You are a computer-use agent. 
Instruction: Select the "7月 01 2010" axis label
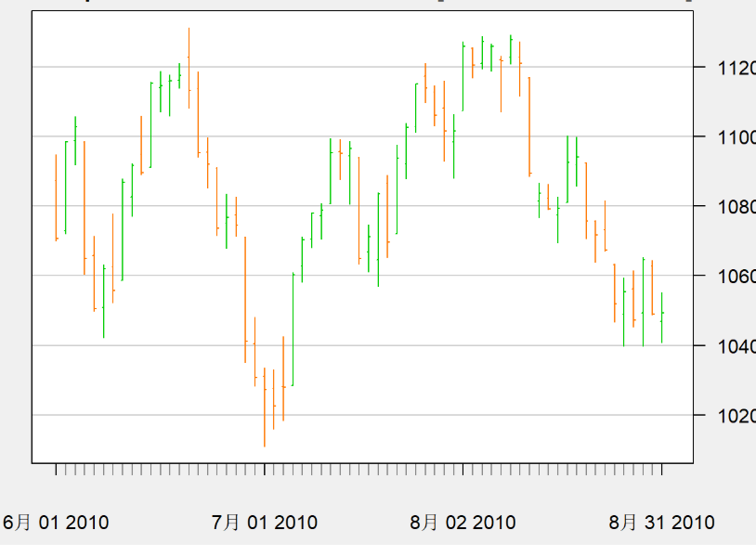[265, 523]
